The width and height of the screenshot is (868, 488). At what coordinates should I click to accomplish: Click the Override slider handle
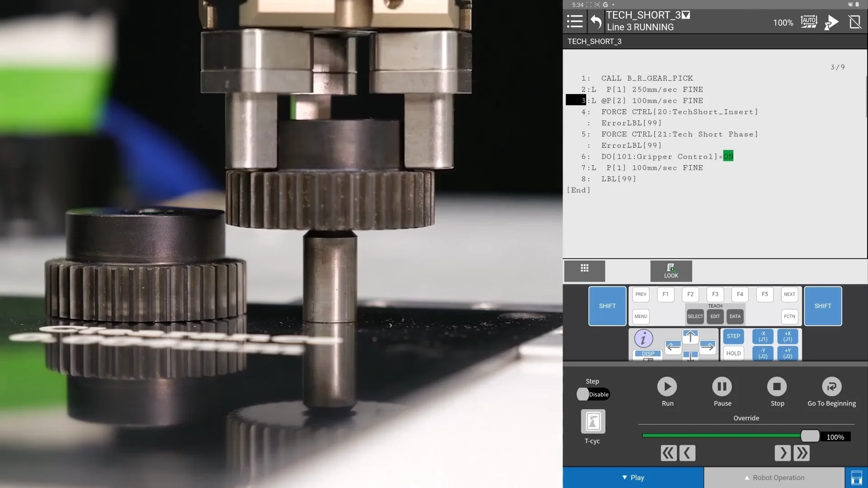810,436
